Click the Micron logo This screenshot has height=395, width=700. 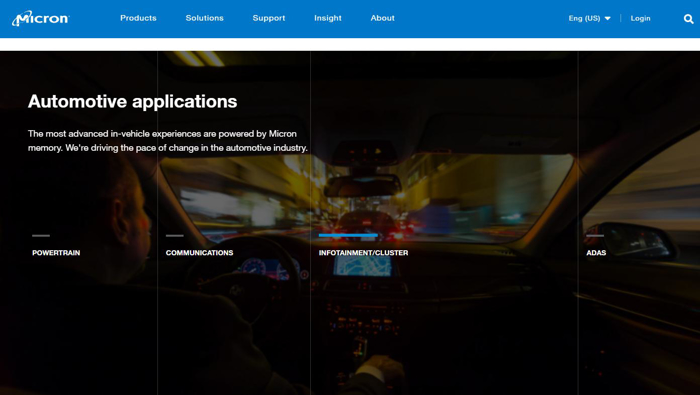click(x=41, y=18)
